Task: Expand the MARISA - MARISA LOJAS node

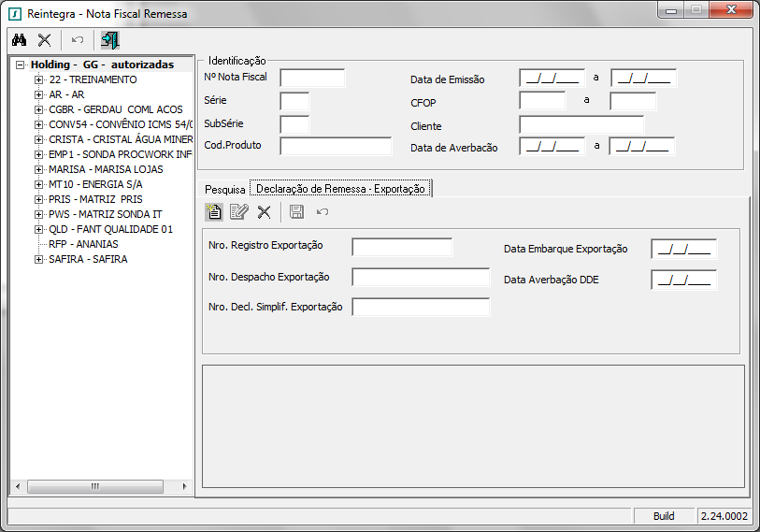Action: pyautogui.click(x=38, y=170)
